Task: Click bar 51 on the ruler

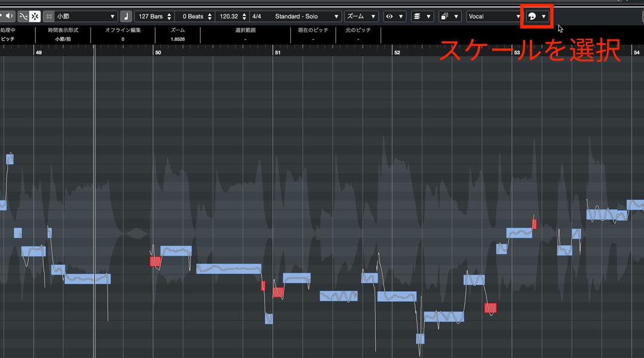Action: 278,53
